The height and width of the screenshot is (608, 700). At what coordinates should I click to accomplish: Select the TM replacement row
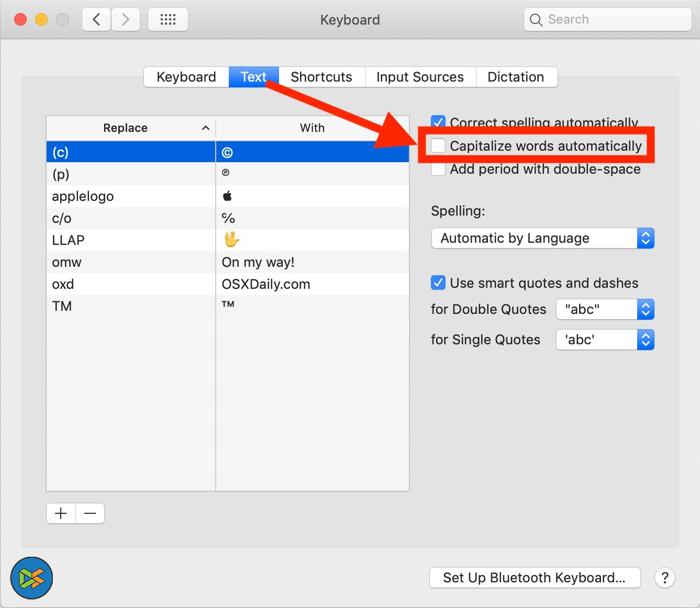(x=228, y=306)
